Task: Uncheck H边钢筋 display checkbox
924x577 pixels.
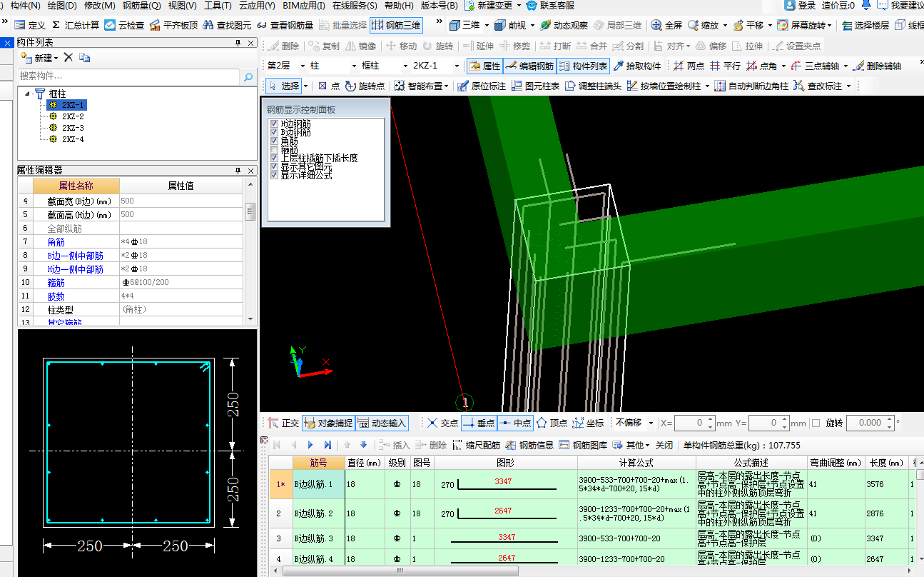Action: [x=274, y=124]
